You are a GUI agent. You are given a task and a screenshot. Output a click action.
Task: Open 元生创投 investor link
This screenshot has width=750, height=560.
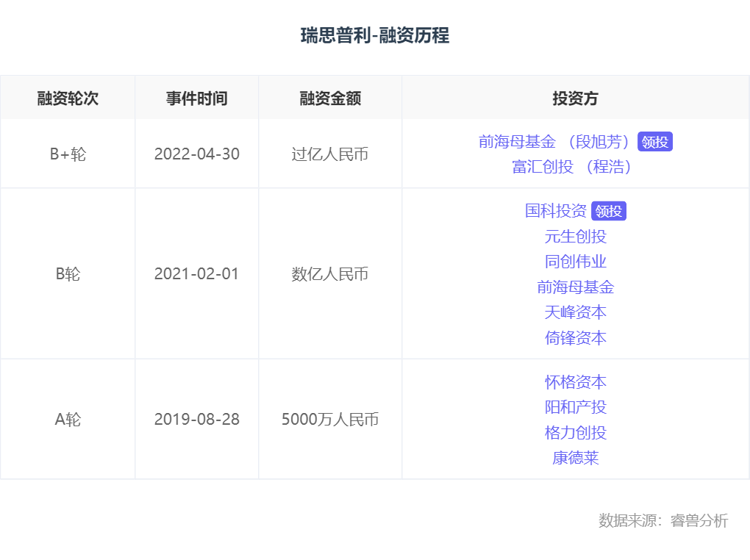point(576,236)
